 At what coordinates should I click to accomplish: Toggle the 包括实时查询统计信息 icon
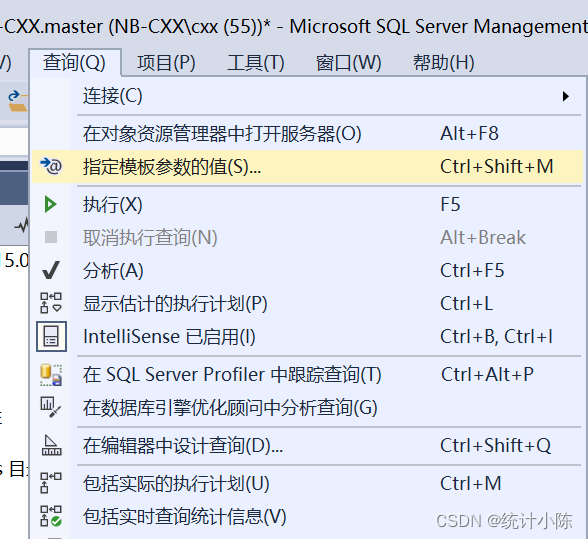coord(51,516)
